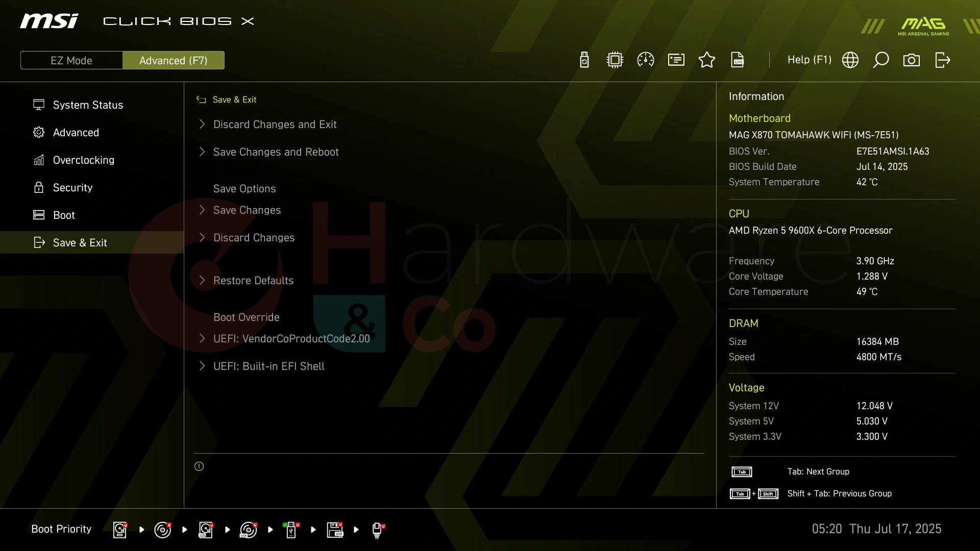Click System 3.3V value 3.300 V
Image resolution: width=980 pixels, height=551 pixels.
(x=872, y=437)
